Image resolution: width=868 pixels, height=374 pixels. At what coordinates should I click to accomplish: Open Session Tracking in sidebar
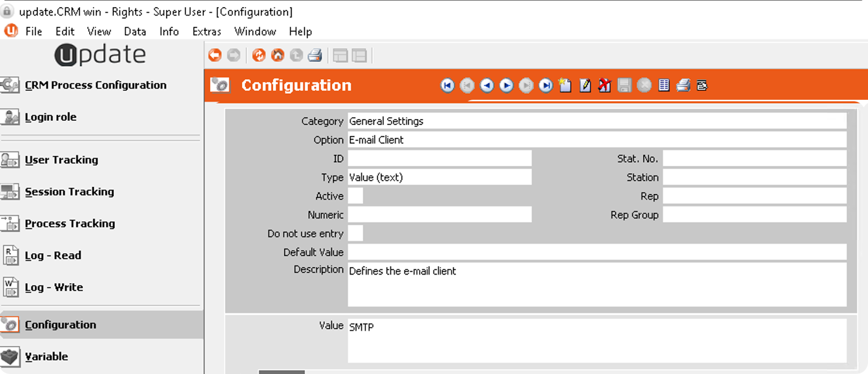(x=69, y=191)
